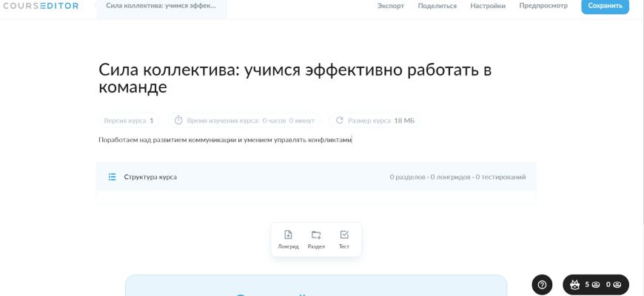Add a new Раздел folder
This screenshot has width=644, height=296.
coord(316,239)
